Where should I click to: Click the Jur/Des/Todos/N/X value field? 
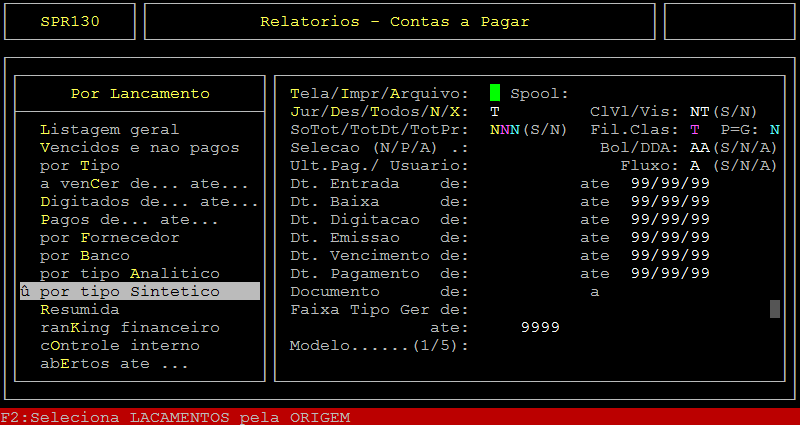click(495, 111)
